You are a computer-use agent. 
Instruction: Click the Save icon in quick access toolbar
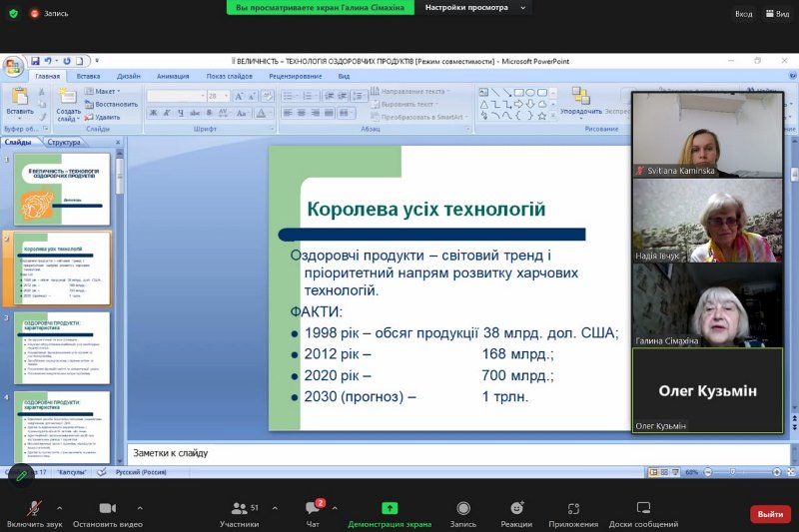(x=35, y=61)
